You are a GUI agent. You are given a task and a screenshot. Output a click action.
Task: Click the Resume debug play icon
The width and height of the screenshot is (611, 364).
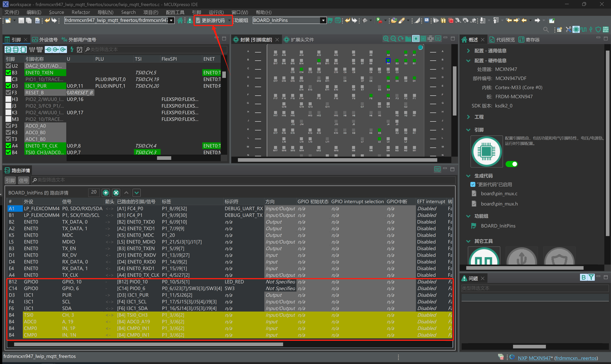(436, 21)
